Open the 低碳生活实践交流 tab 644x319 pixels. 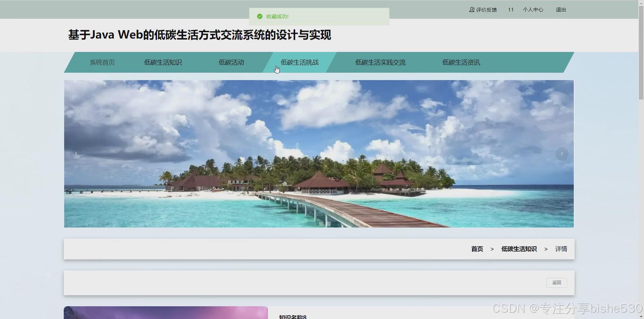pyautogui.click(x=380, y=62)
